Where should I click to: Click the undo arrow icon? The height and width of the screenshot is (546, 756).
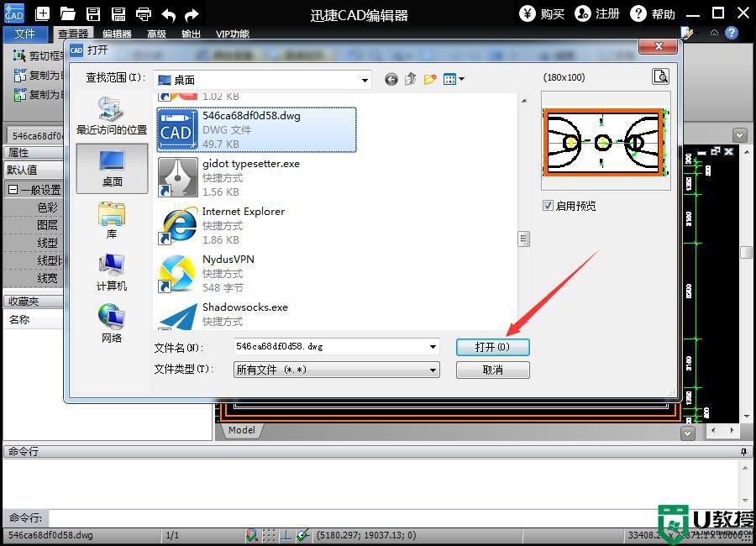(168, 14)
